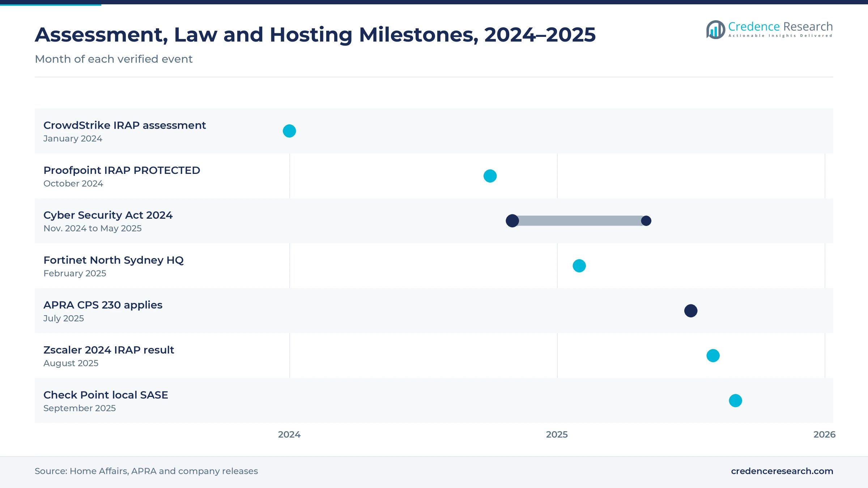The height and width of the screenshot is (488, 868).
Task: Click the 'October 2024' date text
Action: click(73, 184)
